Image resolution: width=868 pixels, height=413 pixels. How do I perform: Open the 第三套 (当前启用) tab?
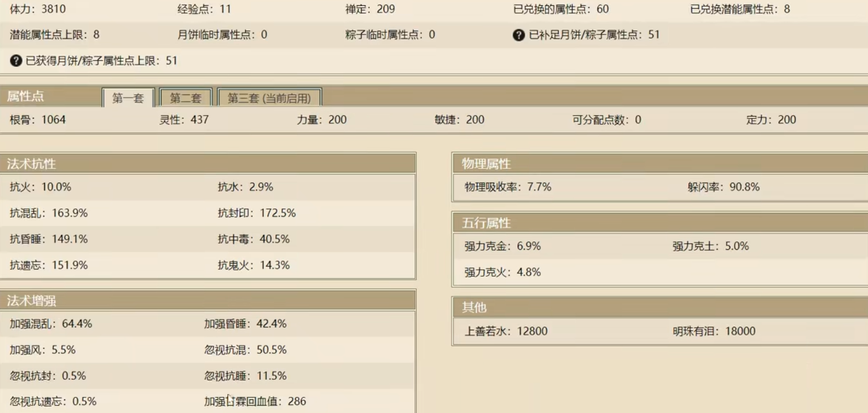coord(269,98)
